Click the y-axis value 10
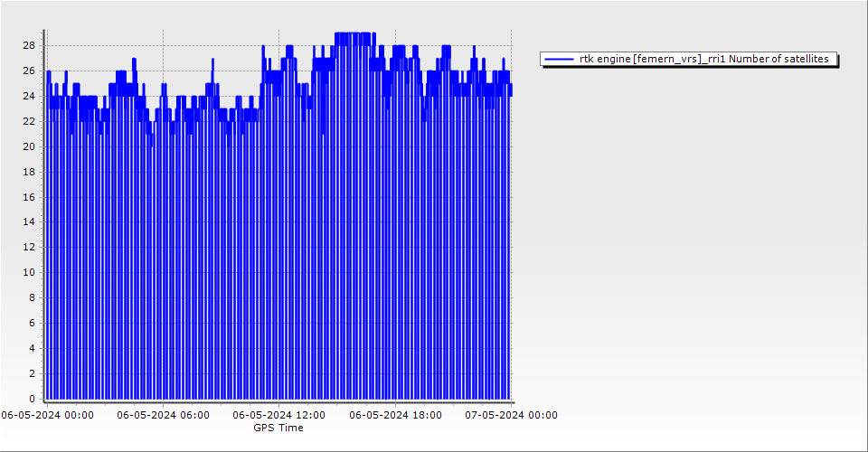 (29, 272)
